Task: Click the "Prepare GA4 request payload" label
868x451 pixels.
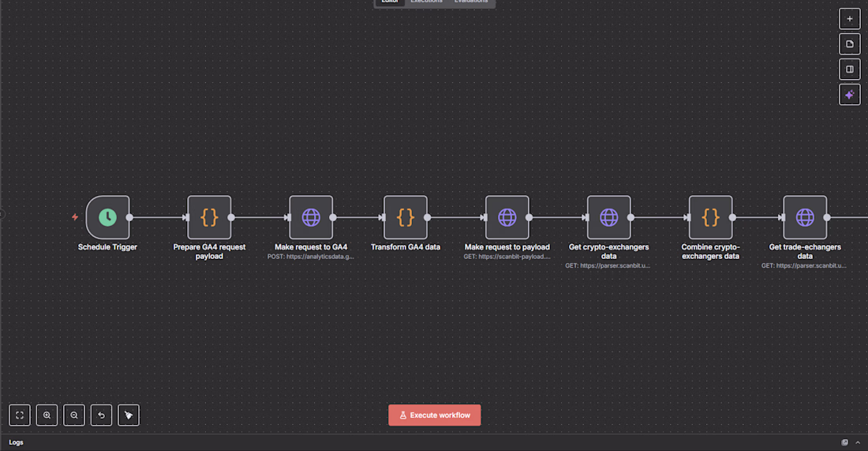Action: (209, 251)
